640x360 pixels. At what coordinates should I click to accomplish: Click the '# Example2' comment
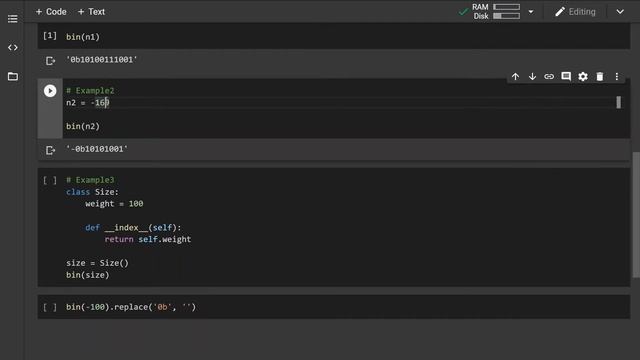click(90, 91)
